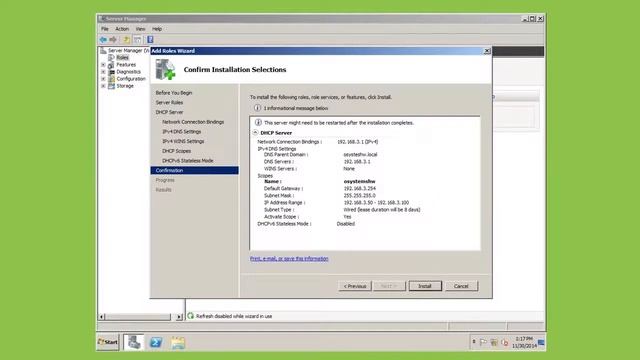Viewport: 640px width, 360px height.
Task: Click the network tray icon
Action: (x=494, y=342)
